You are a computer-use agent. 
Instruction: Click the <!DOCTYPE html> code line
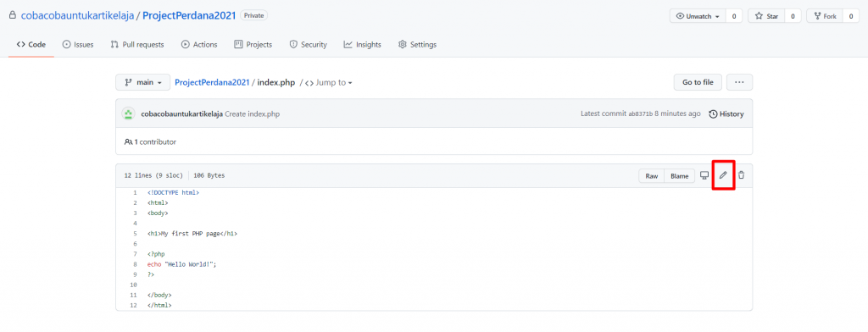point(173,192)
